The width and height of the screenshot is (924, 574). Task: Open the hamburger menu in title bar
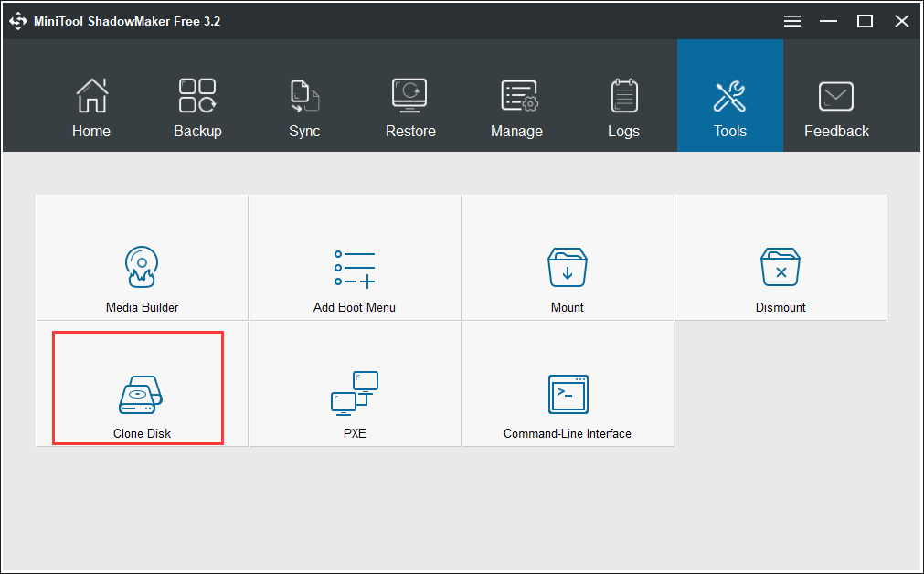(792, 21)
